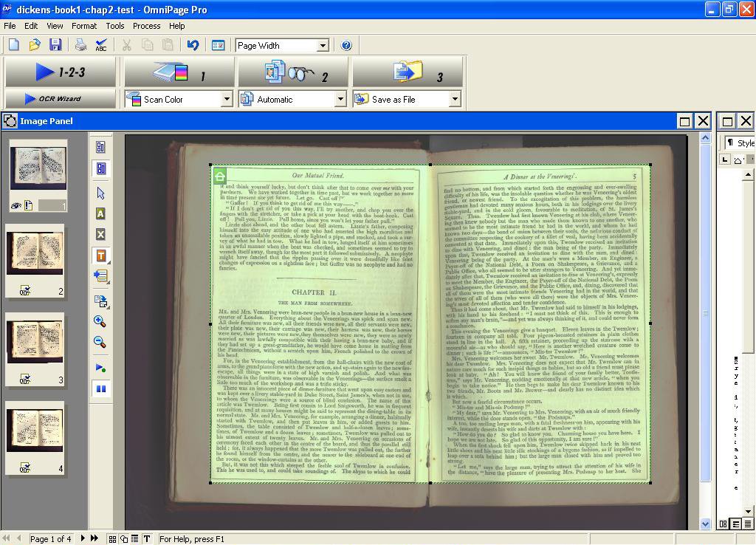Click the step 3 export results button

408,72
